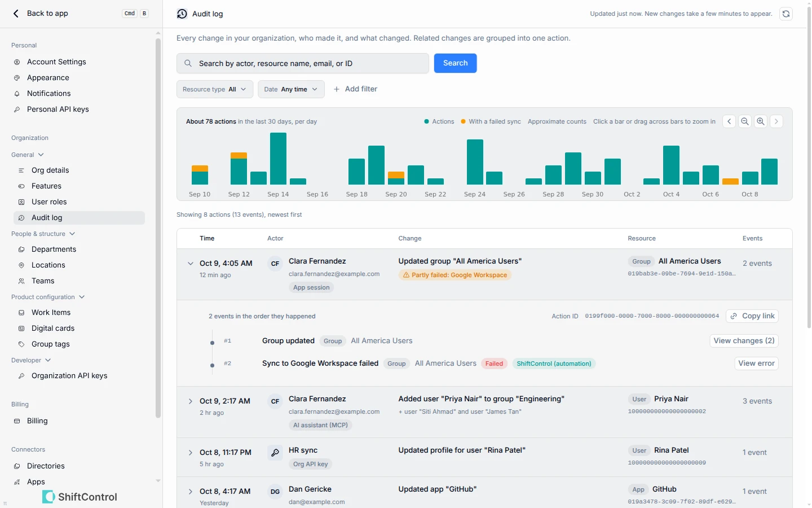The height and width of the screenshot is (508, 812).
Task: Go to next chart period arrow
Action: point(776,121)
